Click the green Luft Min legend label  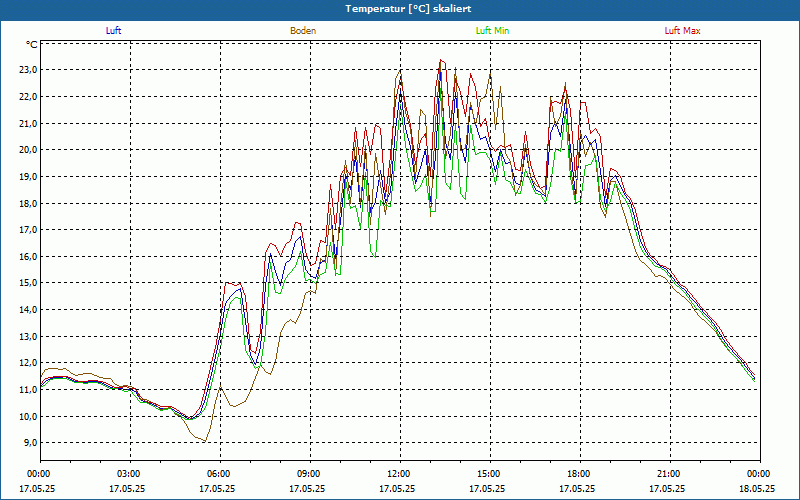[492, 31]
